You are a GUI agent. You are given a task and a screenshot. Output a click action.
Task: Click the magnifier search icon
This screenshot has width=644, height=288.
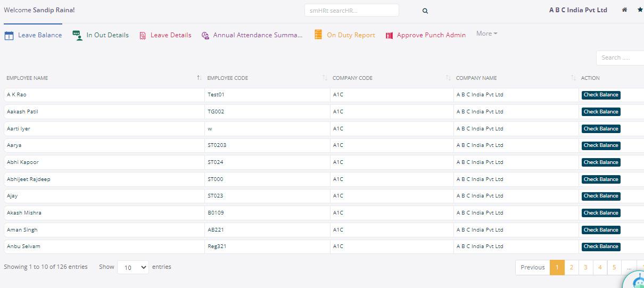425,11
